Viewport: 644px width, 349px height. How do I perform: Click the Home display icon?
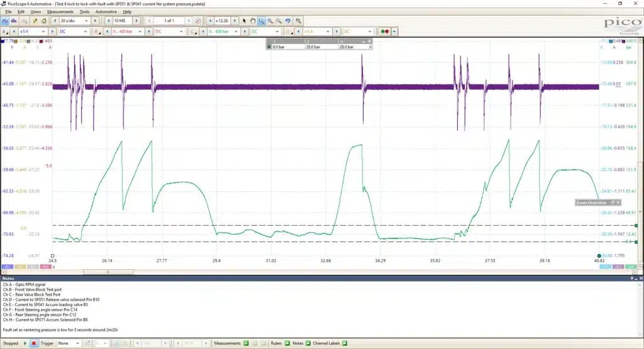pyautogui.click(x=44, y=21)
